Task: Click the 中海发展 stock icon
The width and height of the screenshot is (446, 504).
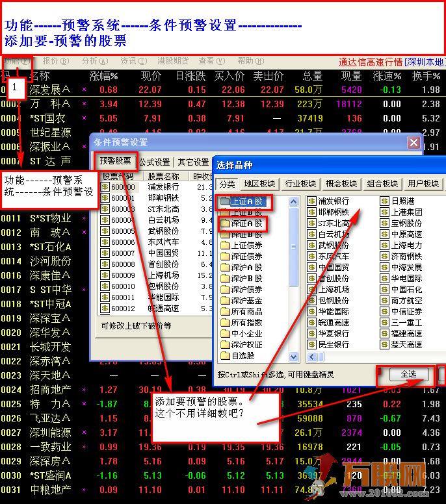Action: pyautogui.click(x=384, y=268)
